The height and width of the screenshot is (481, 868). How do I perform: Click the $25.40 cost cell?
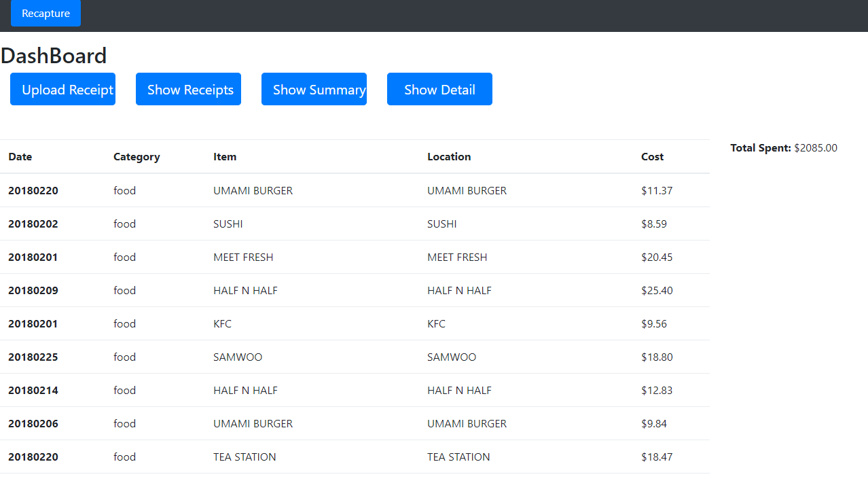point(657,290)
